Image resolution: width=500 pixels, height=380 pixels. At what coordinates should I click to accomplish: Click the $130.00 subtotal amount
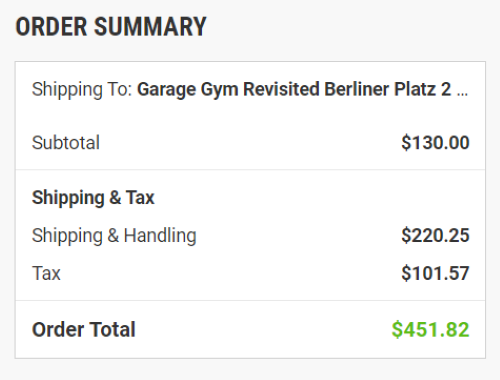click(x=435, y=143)
